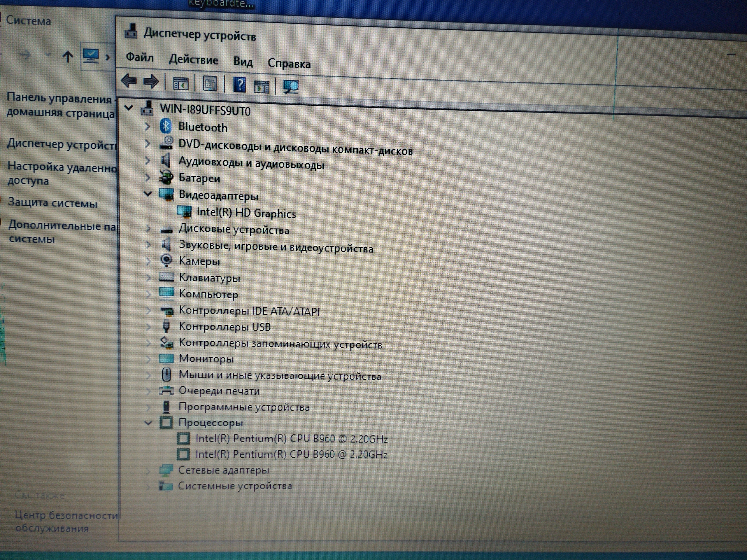Click the folder icon beside Системные устройства
Screen dimensions: 747x560
coord(166,486)
